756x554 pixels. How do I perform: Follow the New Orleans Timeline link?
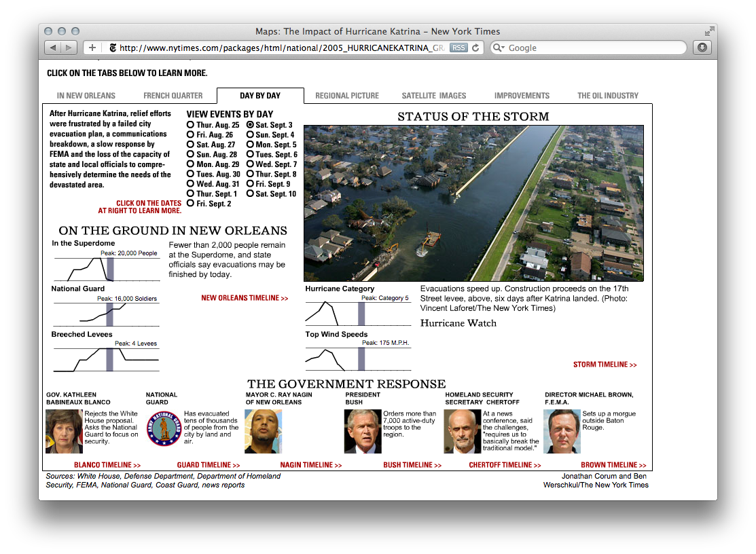click(x=245, y=297)
